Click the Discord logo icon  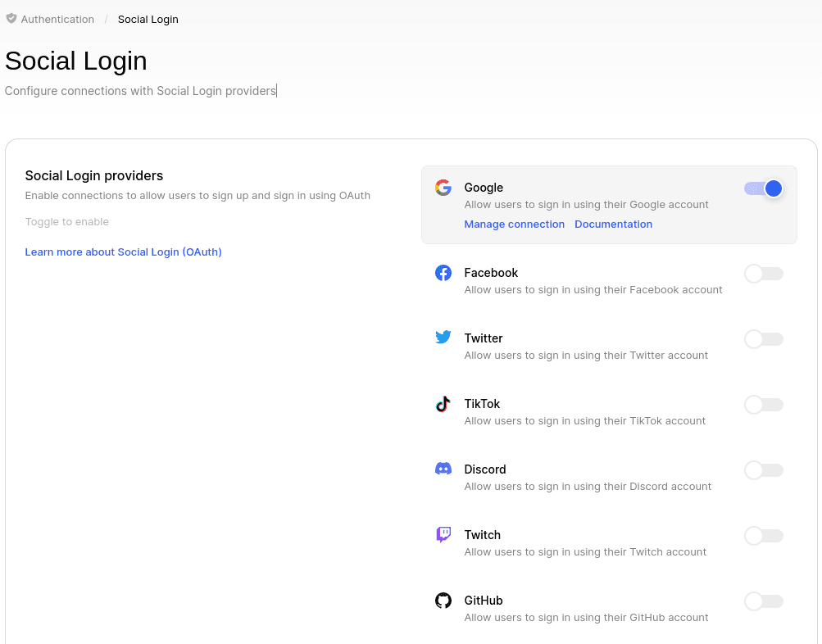[x=443, y=469]
